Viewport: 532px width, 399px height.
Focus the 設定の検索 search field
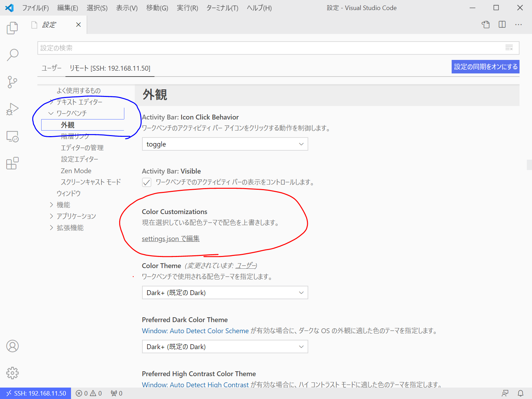[x=278, y=48]
